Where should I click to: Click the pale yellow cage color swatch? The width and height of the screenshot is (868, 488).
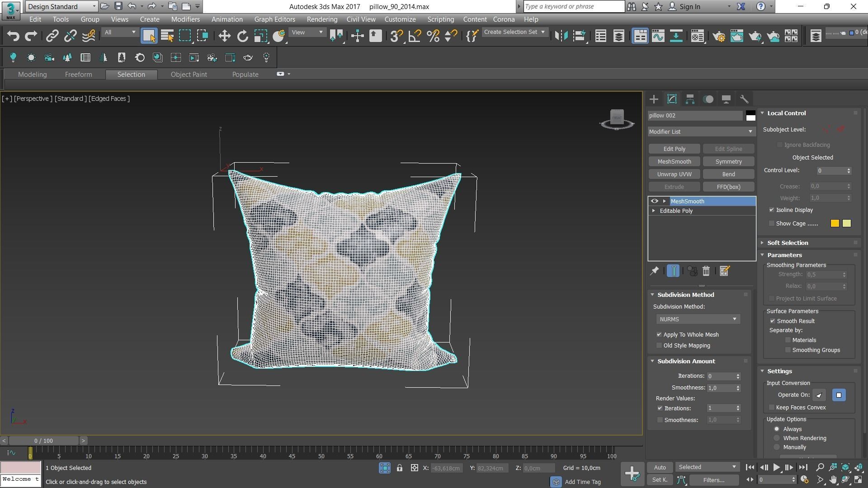coord(847,224)
